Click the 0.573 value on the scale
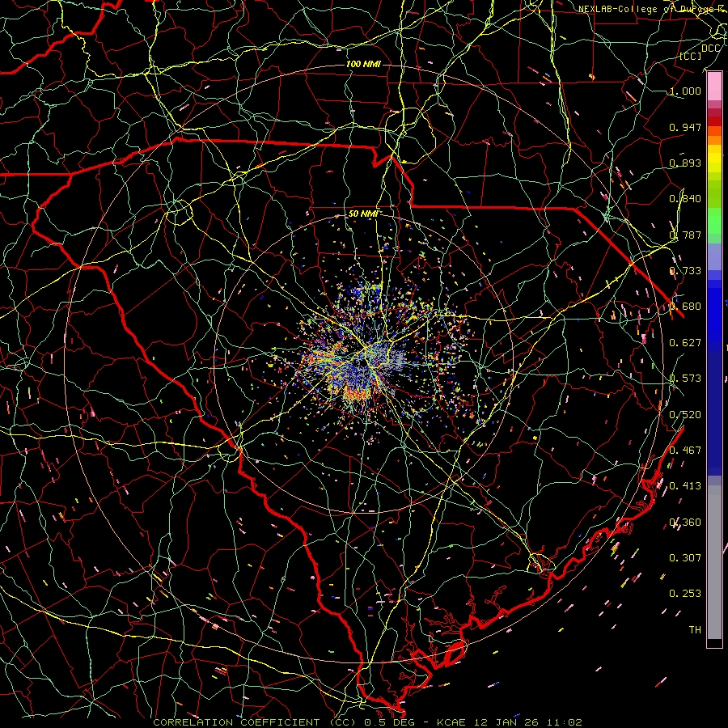Screen dimensions: 728x728 [685, 379]
